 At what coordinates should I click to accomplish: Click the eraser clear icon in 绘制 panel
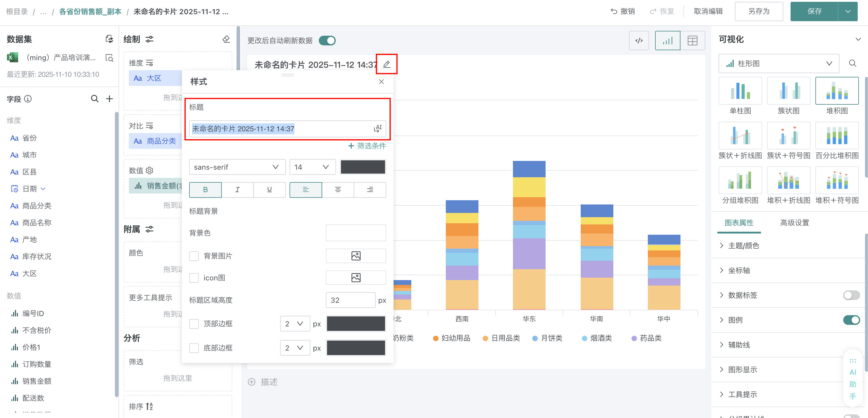click(226, 39)
